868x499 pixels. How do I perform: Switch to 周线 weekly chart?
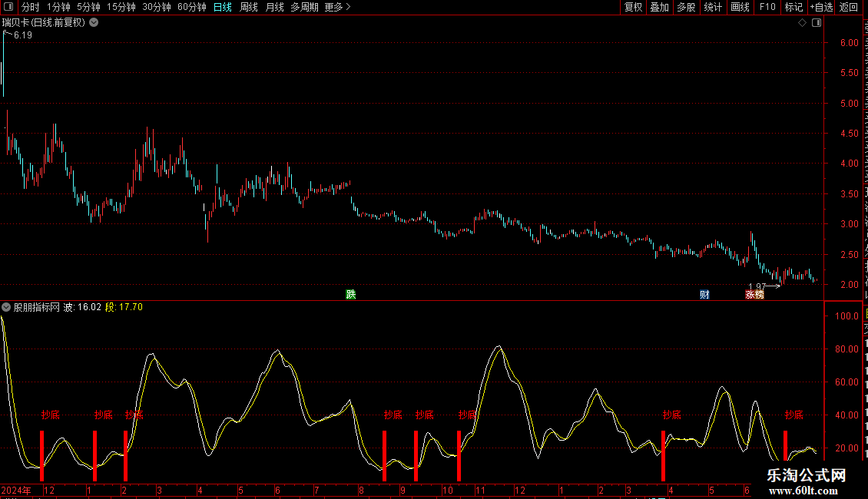tap(249, 7)
